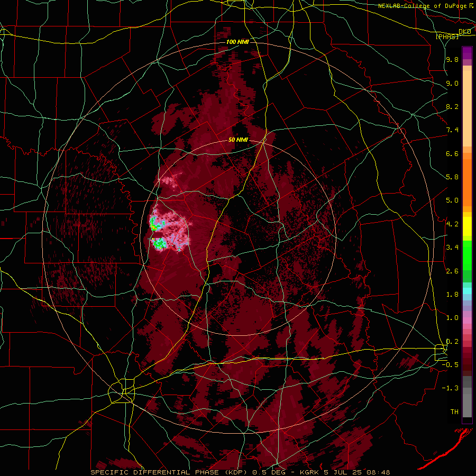Click the 50 NMI range ring label

(238, 140)
